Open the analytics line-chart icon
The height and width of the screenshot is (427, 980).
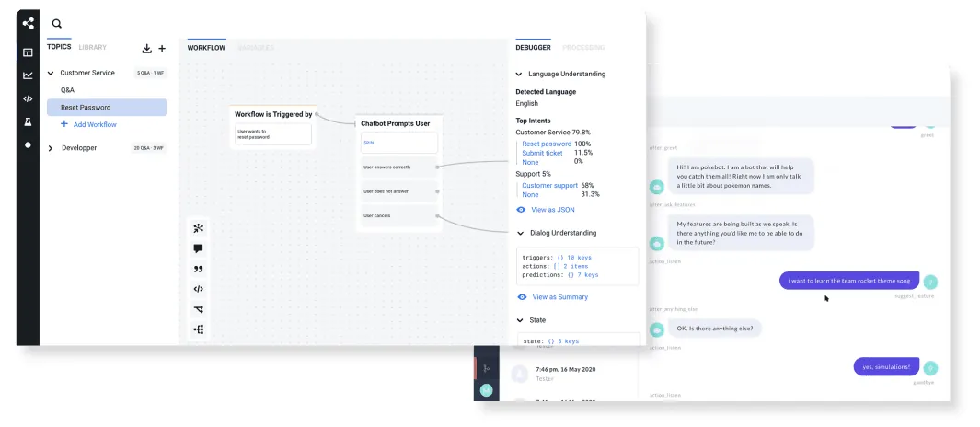pos(28,75)
